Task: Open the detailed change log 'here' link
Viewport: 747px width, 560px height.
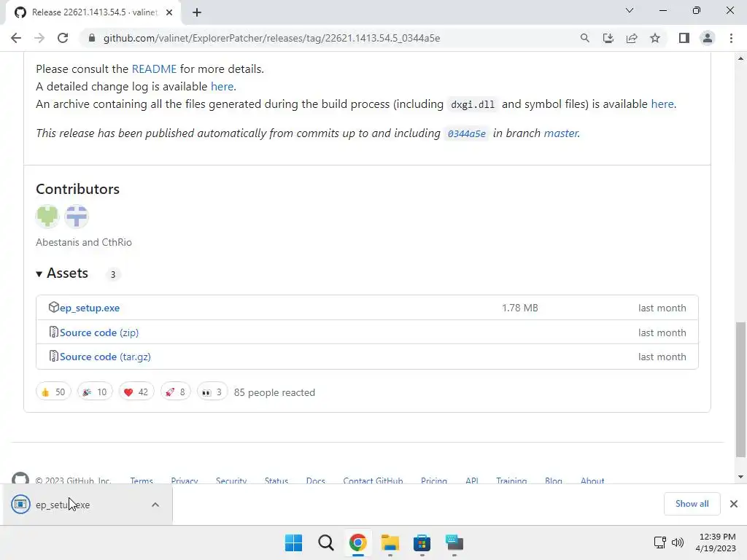Action: coord(222,86)
